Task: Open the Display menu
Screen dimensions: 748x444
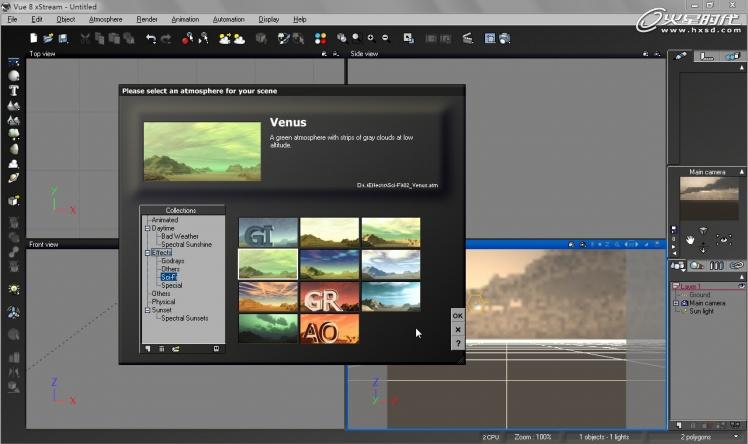Action: [269, 19]
